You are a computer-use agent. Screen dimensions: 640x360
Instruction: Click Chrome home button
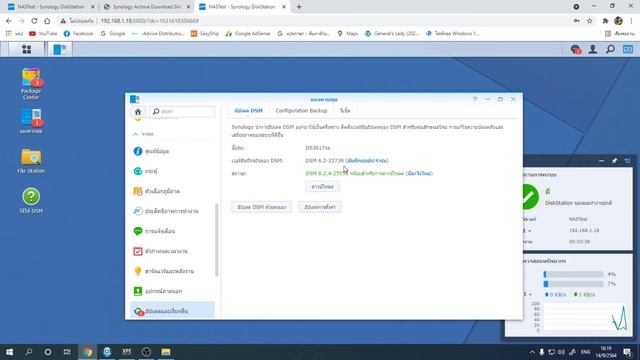coord(47,21)
